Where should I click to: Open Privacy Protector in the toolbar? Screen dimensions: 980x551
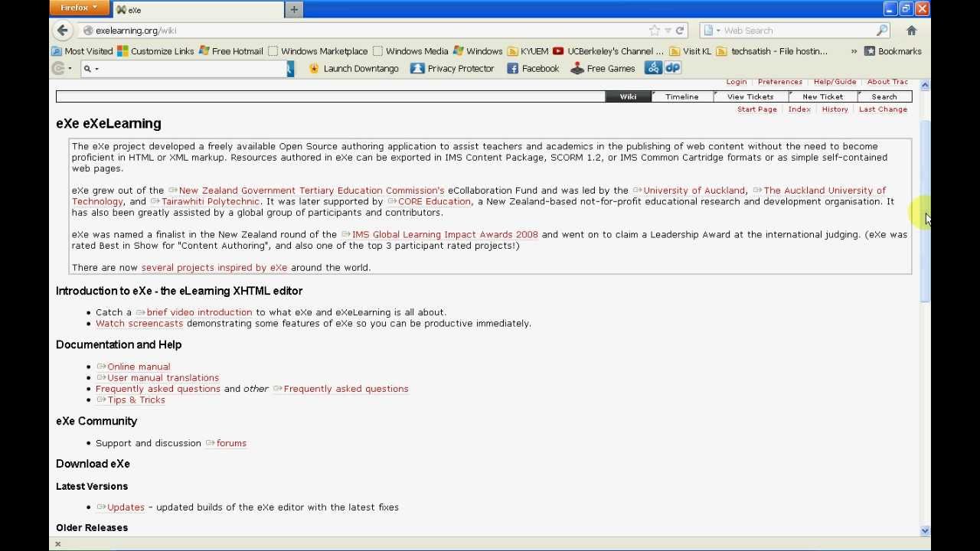pos(452,68)
